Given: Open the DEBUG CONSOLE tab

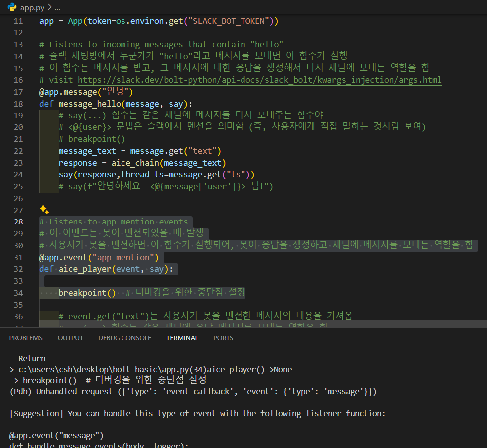Looking at the screenshot, I should [125, 338].
